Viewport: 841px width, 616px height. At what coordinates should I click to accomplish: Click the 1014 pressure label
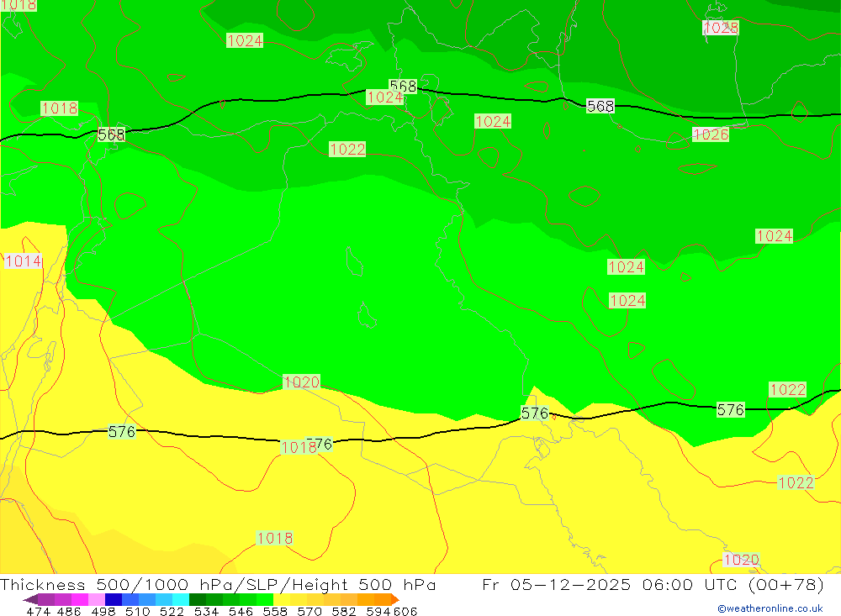[23, 261]
